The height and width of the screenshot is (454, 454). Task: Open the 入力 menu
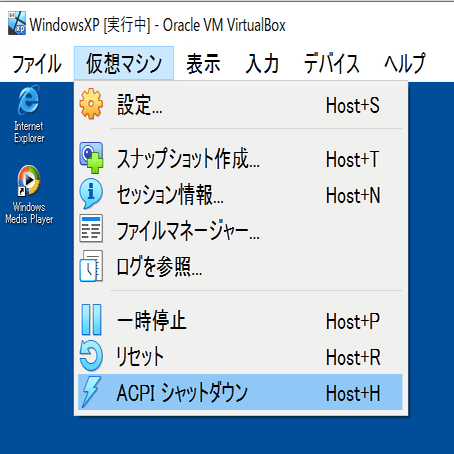[x=262, y=64]
